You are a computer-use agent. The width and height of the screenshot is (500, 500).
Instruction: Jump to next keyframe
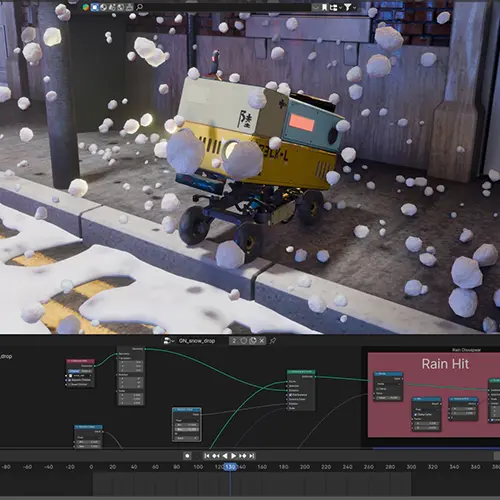coord(243,456)
